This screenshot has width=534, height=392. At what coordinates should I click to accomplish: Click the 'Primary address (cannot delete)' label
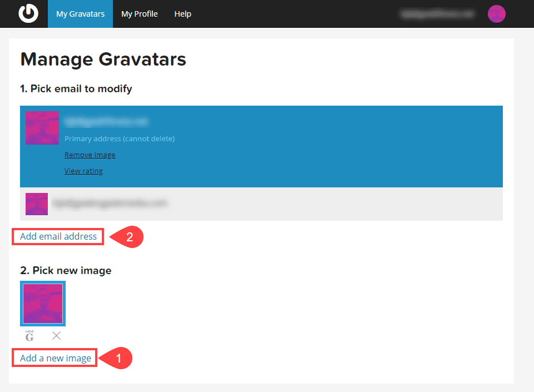pos(120,138)
